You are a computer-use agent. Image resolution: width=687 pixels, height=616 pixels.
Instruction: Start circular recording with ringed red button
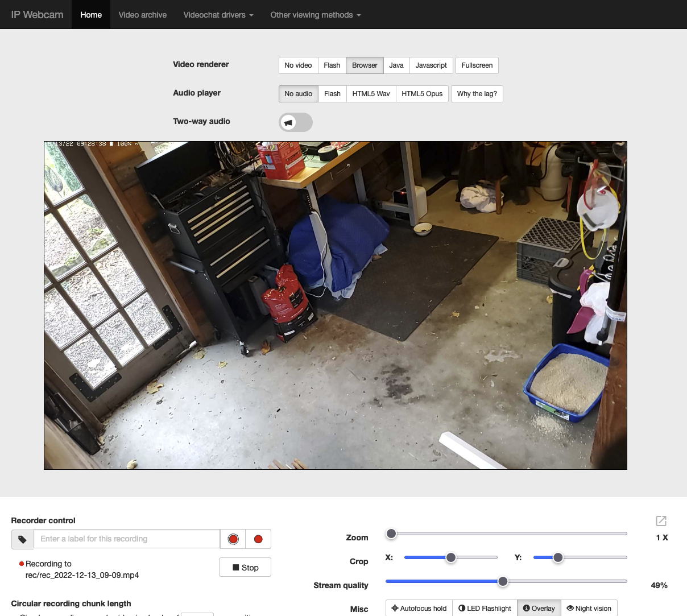click(x=233, y=539)
